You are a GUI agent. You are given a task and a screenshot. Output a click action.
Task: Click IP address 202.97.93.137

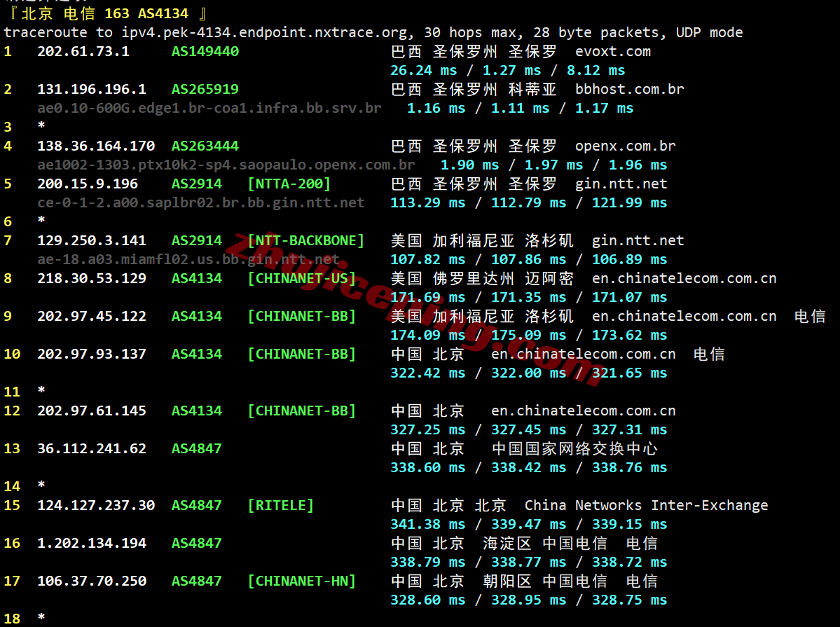tap(92, 354)
